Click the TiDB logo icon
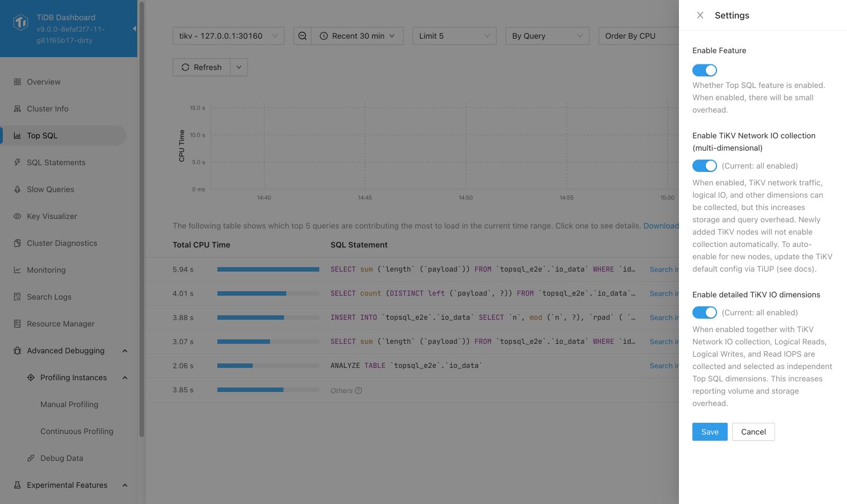The width and height of the screenshot is (847, 504). [21, 22]
